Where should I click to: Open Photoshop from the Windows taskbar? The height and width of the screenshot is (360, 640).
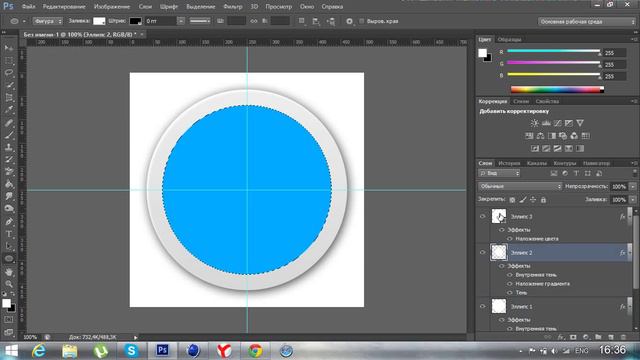[162, 350]
